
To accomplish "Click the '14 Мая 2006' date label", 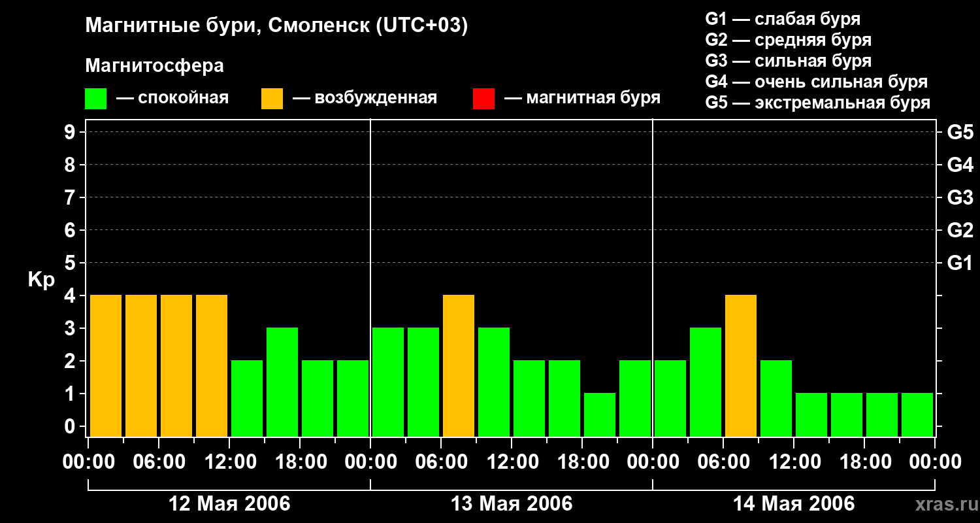I will point(794,504).
